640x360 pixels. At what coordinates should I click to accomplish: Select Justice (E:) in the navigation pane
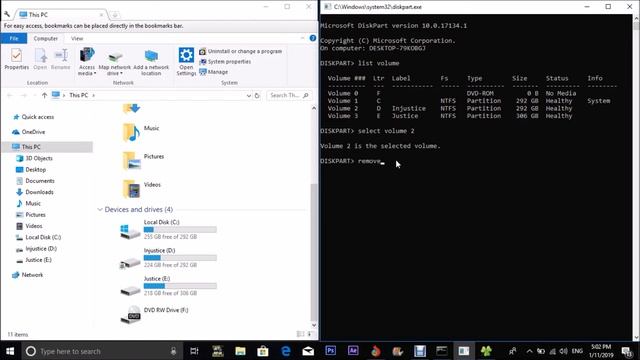(x=38, y=260)
